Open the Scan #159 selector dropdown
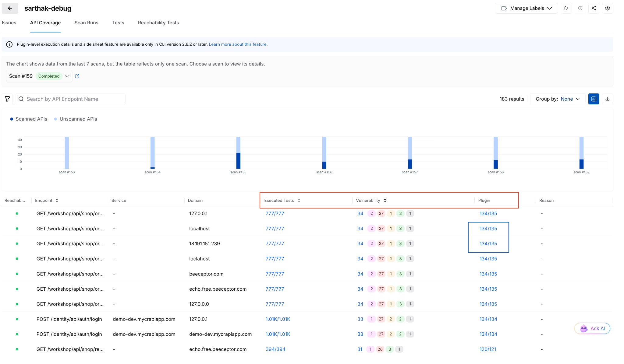 [39, 76]
